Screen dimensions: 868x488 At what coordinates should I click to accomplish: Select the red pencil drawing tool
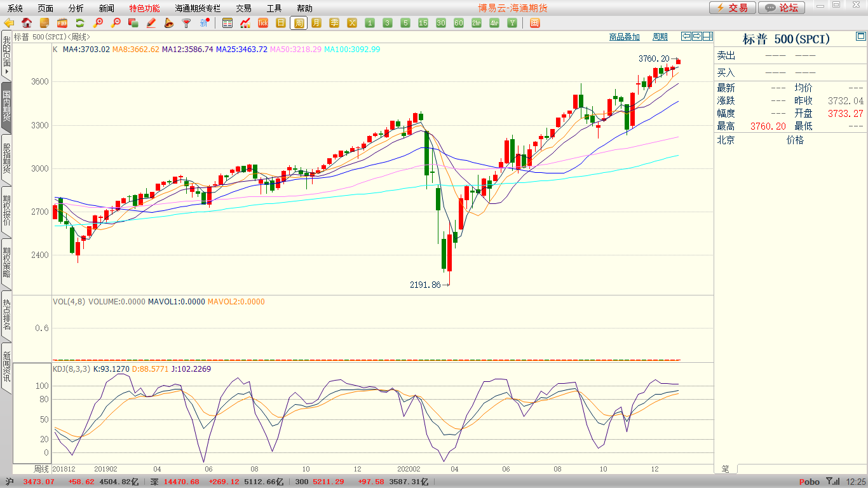coord(151,23)
